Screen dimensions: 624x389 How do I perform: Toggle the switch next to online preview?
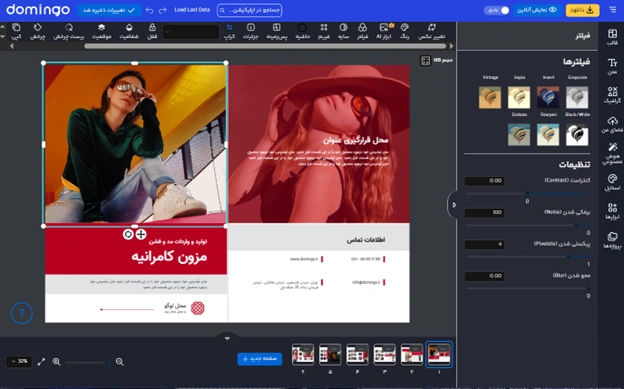coord(497,10)
